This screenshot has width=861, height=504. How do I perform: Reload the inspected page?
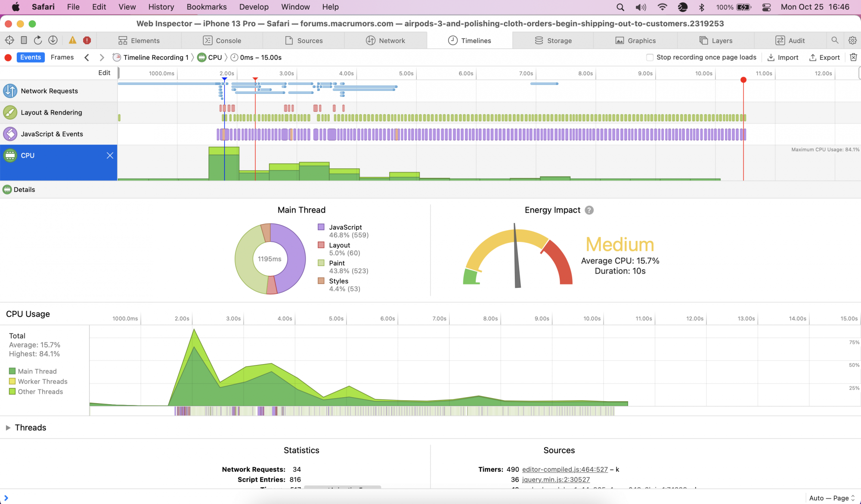pyautogui.click(x=38, y=40)
